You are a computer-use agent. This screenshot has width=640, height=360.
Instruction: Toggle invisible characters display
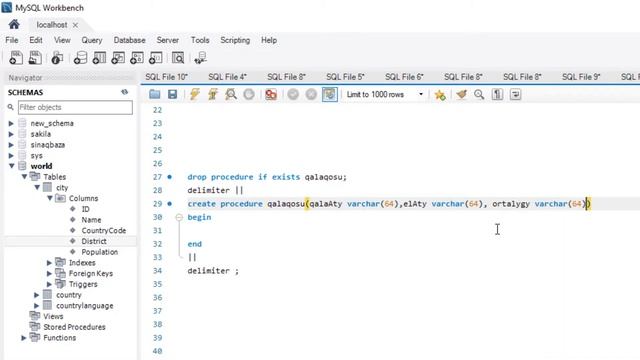click(497, 94)
